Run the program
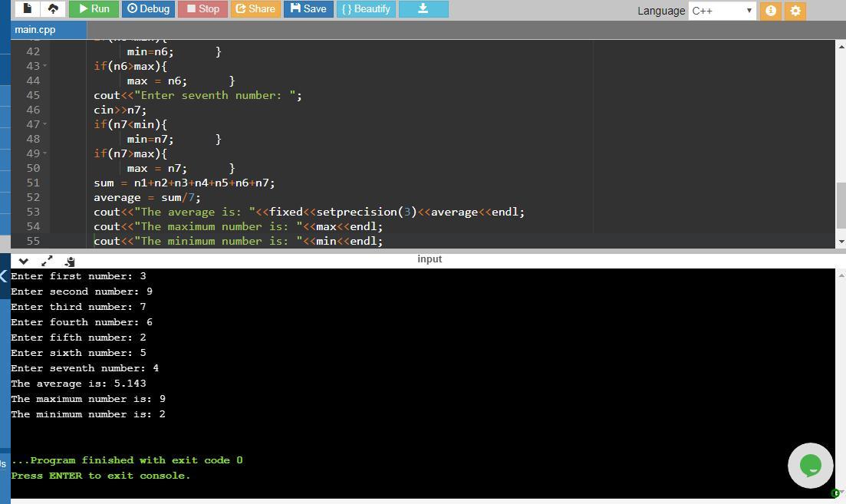Viewport: 846px width, 504px height. (x=94, y=8)
